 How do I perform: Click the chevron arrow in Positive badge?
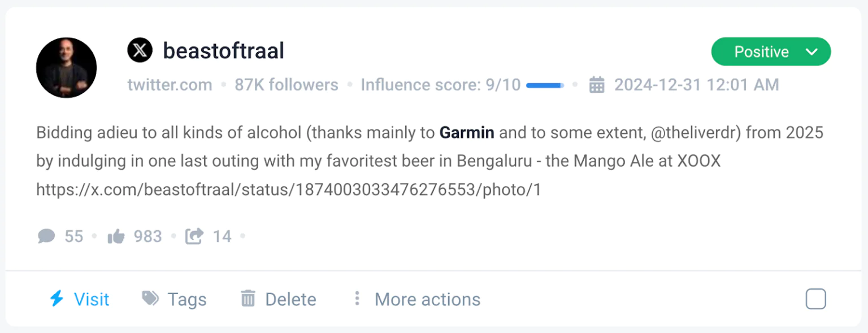pos(811,52)
